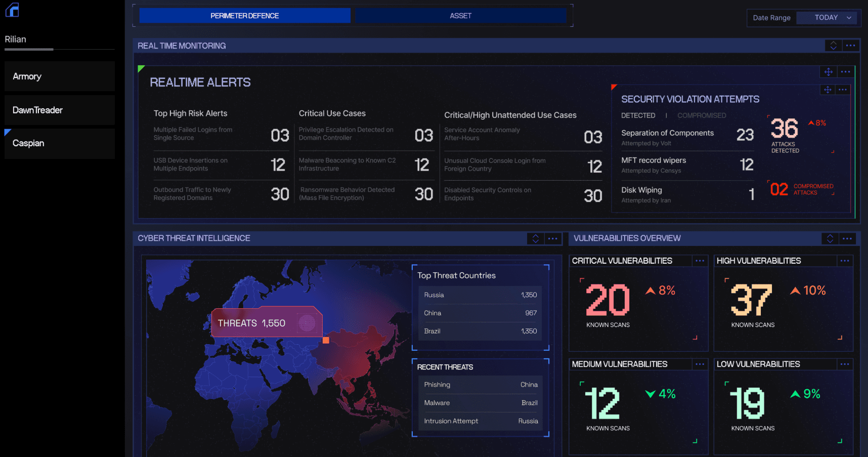868x457 pixels.
Task: Open the High Vulnerabilities card menu
Action: click(x=845, y=261)
